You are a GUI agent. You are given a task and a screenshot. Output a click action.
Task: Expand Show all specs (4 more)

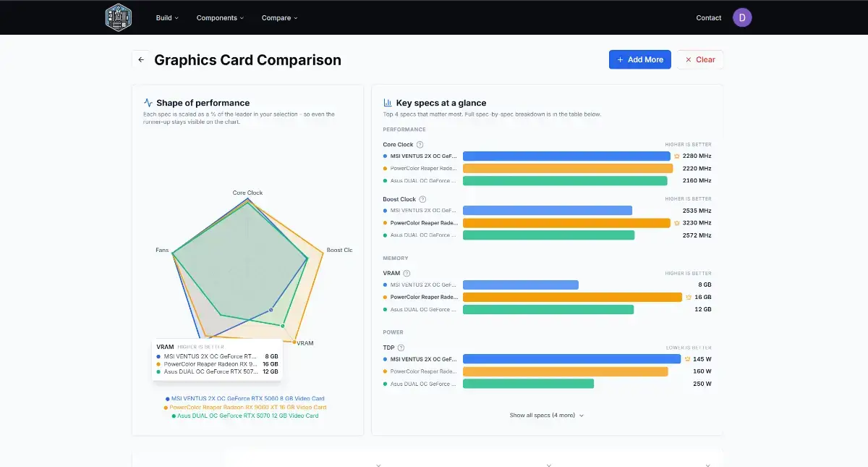[x=547, y=416]
